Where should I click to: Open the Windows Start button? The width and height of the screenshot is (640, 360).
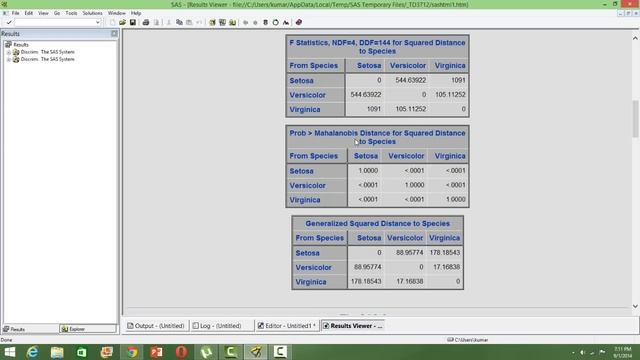click(9, 352)
